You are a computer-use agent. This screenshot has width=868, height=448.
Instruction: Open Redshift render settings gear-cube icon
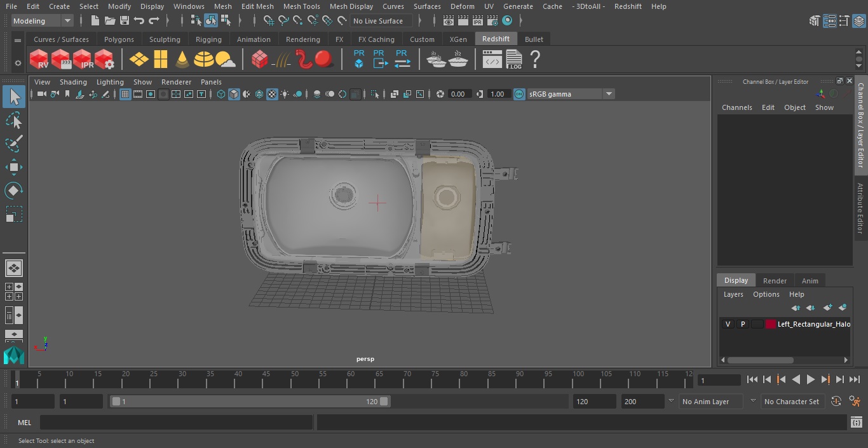coord(104,59)
